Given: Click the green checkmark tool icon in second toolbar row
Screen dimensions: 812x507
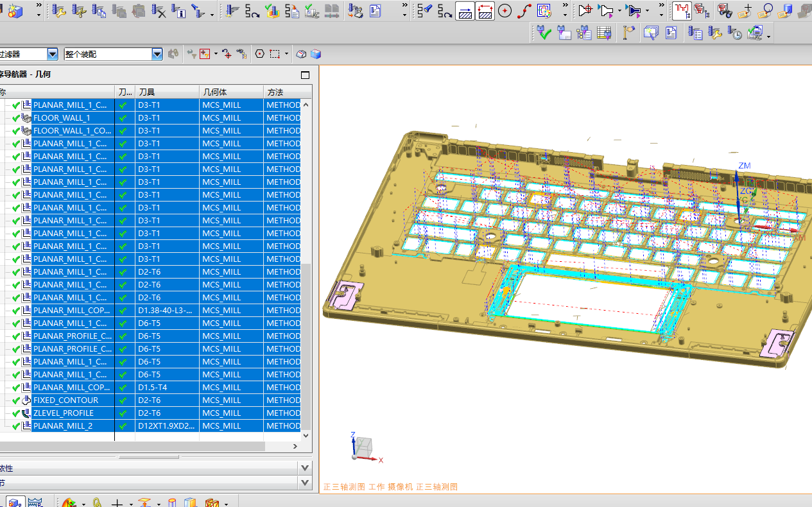Looking at the screenshot, I should click(x=544, y=33).
